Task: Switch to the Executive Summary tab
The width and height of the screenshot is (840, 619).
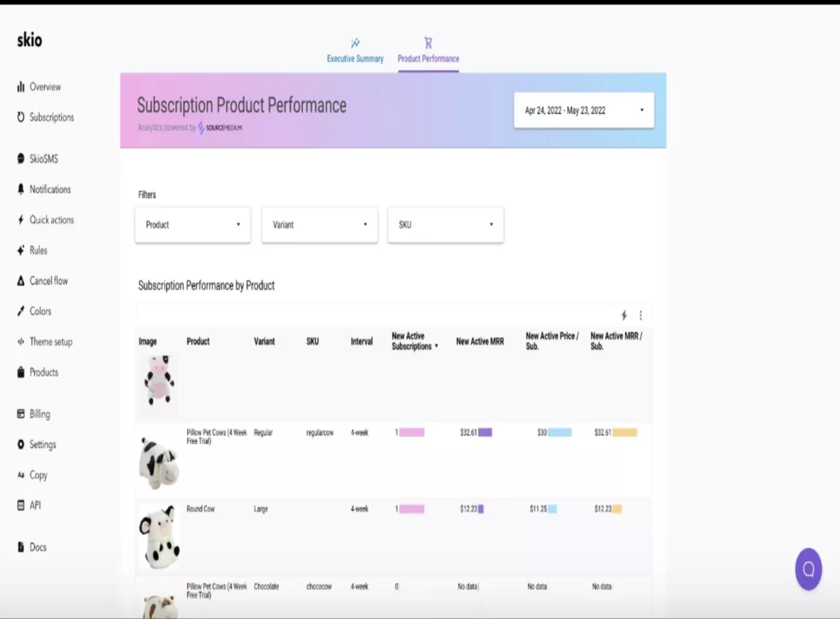Action: click(355, 51)
